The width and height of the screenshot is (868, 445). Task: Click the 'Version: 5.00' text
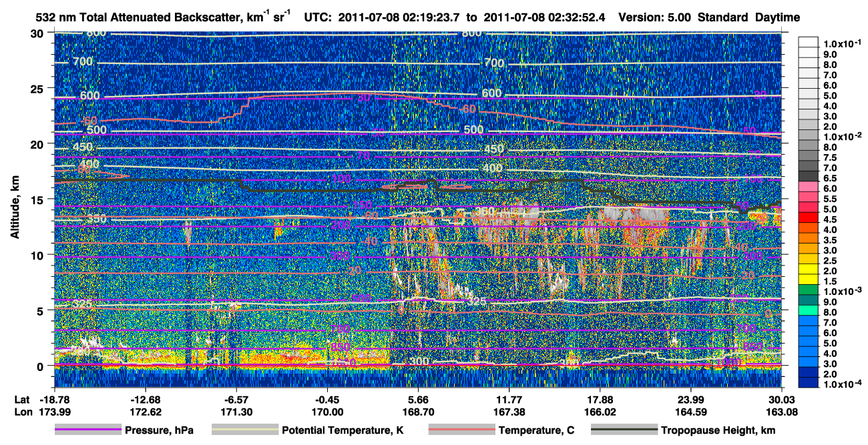tap(656, 17)
